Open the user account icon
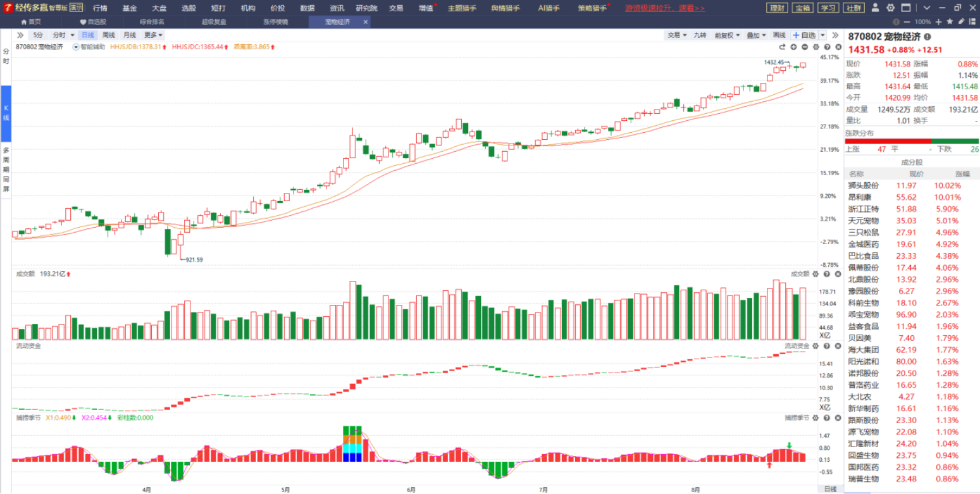The height and width of the screenshot is (494, 980). (x=876, y=8)
